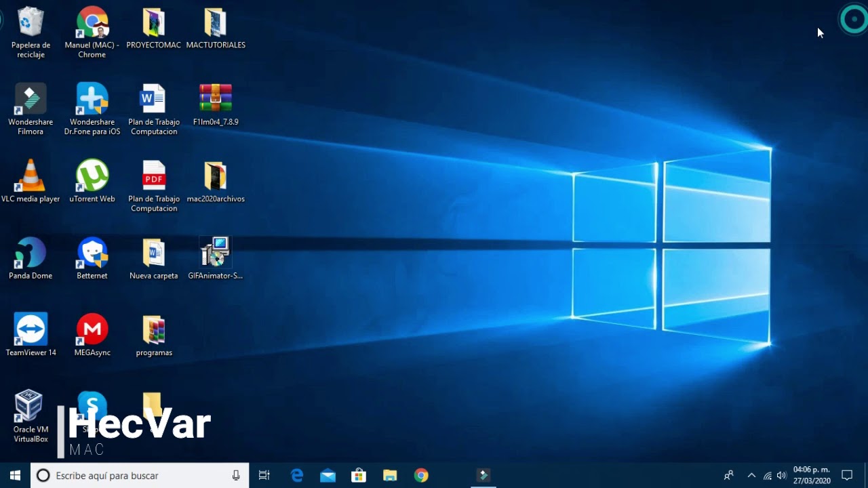Launch Panda Dome antivirus shortcut
This screenshot has height=488, width=868.
[31, 258]
